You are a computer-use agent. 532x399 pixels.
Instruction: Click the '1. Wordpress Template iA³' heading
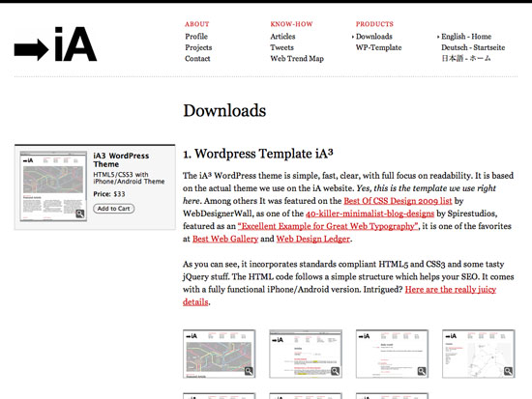click(258, 154)
